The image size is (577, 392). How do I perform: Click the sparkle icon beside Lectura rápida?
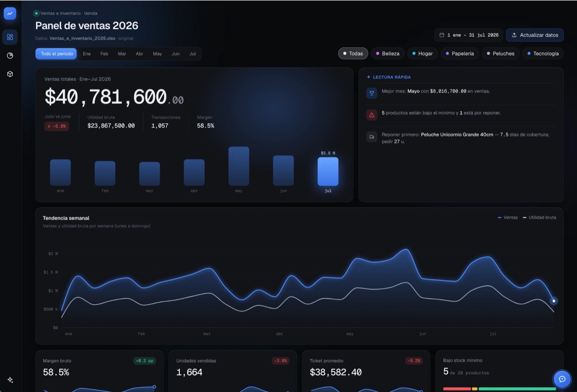click(369, 77)
